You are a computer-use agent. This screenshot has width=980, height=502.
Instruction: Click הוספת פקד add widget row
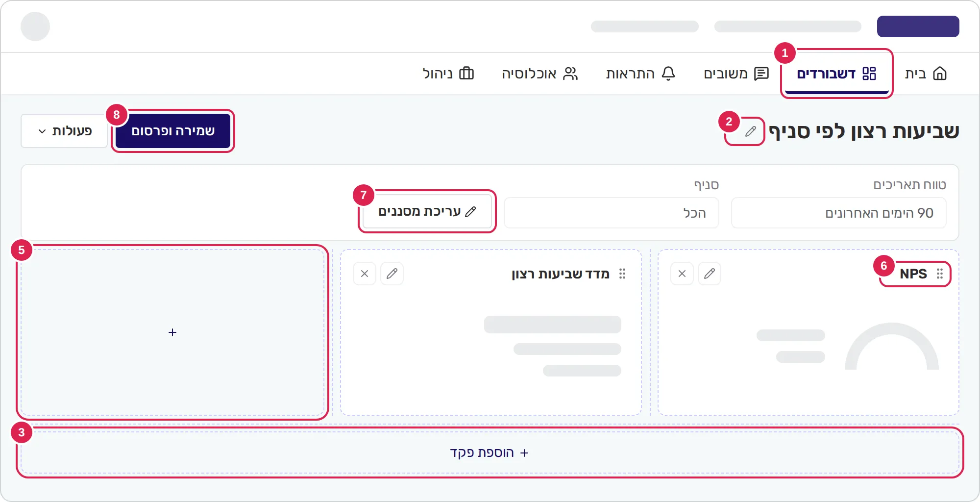[490, 452]
